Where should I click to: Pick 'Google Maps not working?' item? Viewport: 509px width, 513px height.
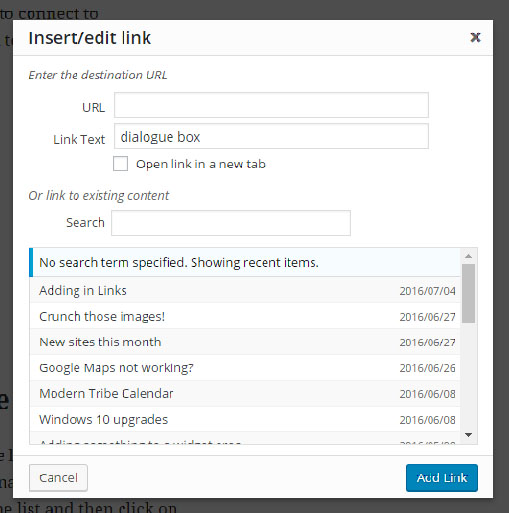click(x=245, y=368)
